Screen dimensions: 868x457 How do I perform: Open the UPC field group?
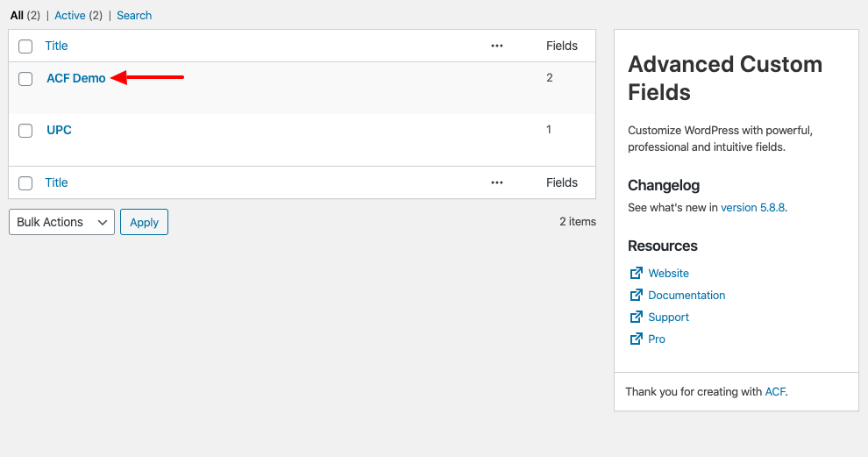click(59, 130)
